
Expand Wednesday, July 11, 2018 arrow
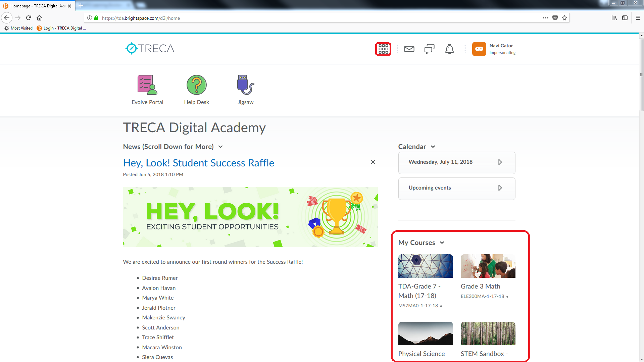pos(500,162)
